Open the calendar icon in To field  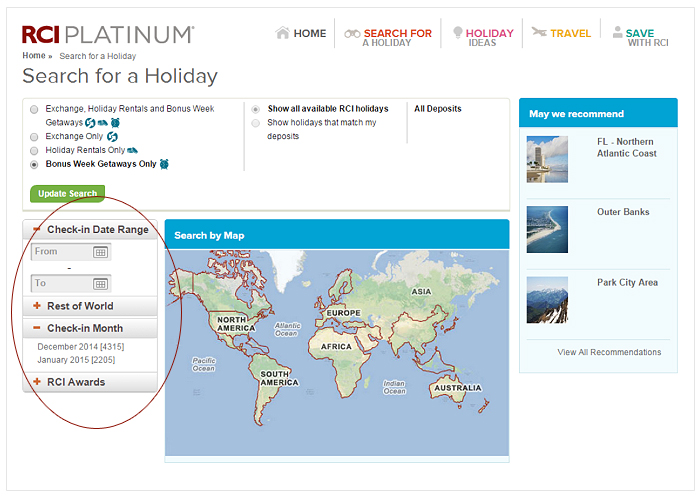pyautogui.click(x=100, y=283)
